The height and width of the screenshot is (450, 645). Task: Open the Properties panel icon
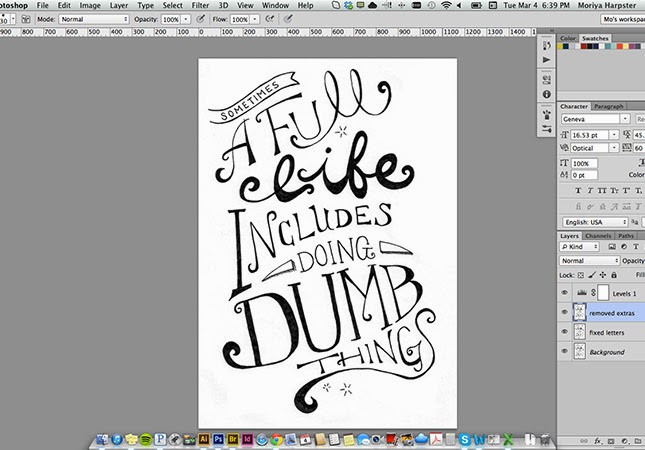tap(546, 79)
